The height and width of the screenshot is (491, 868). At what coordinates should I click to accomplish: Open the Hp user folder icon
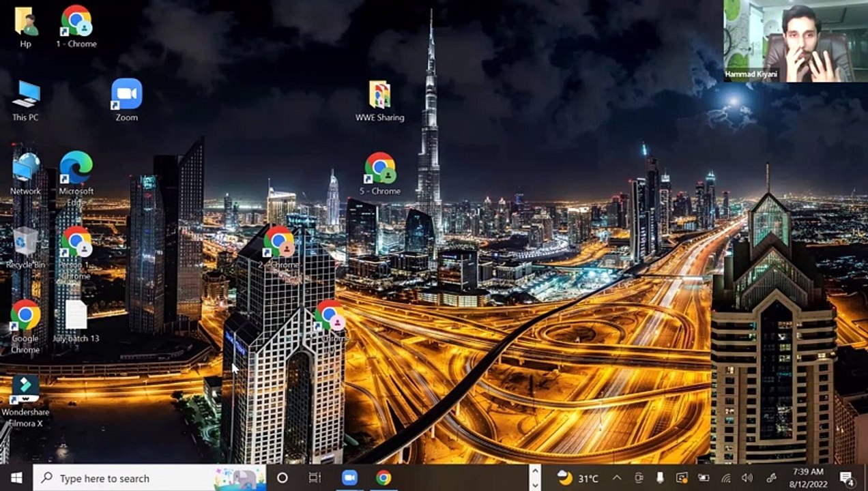click(x=25, y=27)
